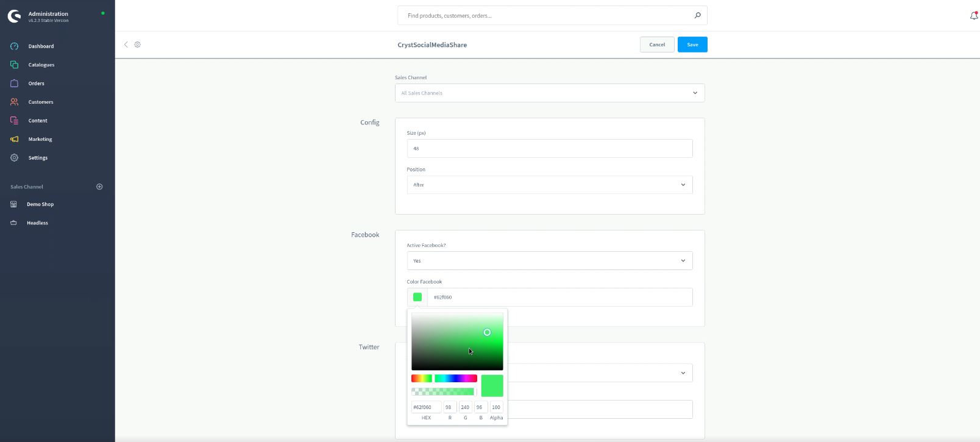This screenshot has width=980, height=442.
Task: Click the B value field
Action: click(x=480, y=407)
